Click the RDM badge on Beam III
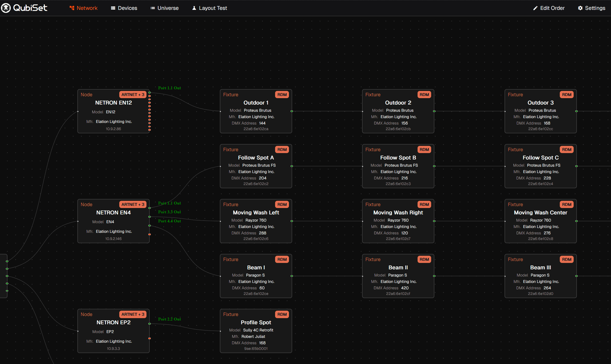The image size is (611, 364). point(567,259)
